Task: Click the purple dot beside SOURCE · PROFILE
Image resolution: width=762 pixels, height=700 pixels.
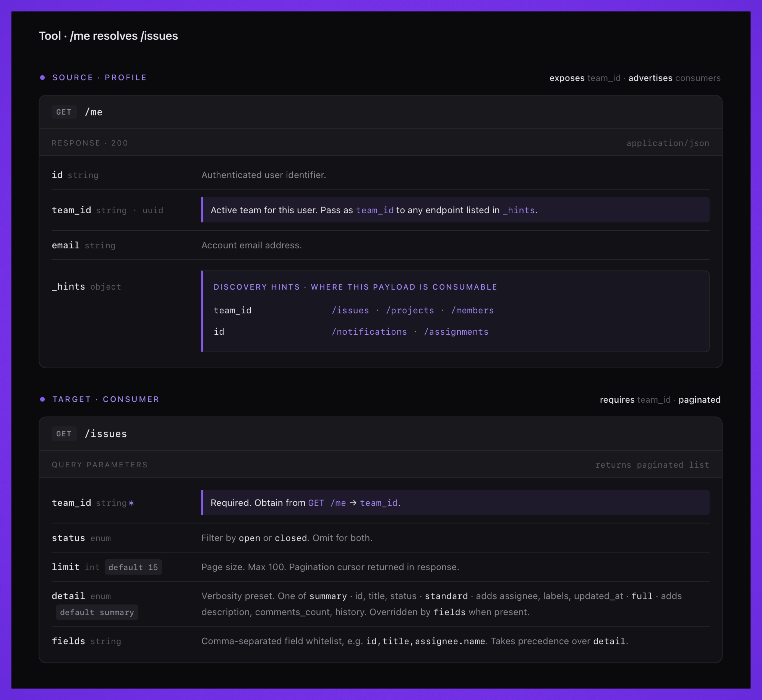Action: [x=42, y=78]
